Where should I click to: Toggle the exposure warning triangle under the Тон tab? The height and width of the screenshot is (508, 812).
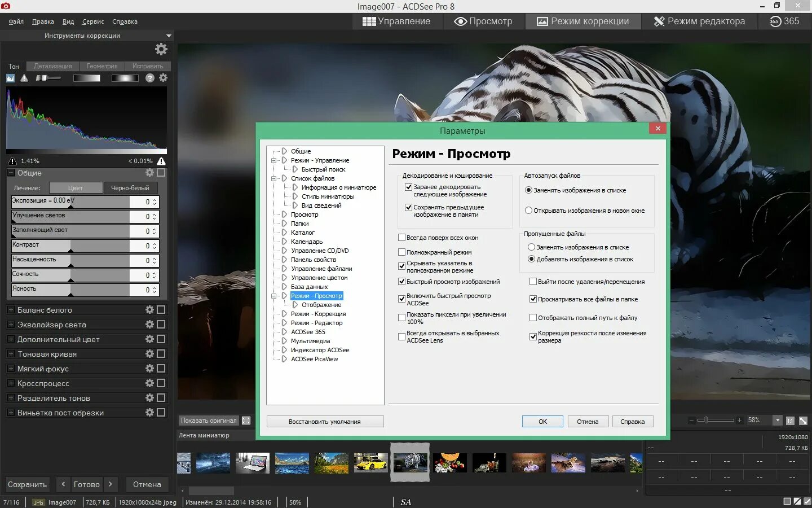pos(24,78)
